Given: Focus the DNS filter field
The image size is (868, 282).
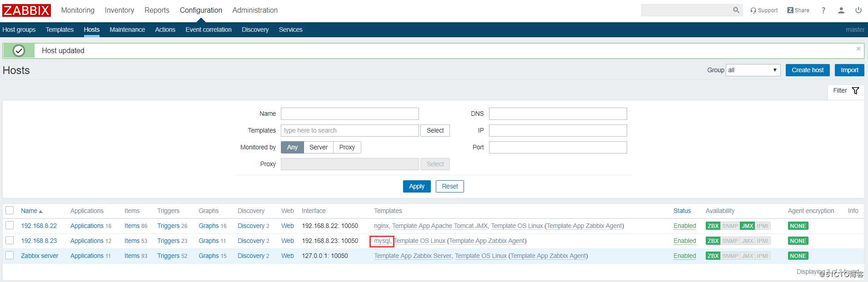Looking at the screenshot, I should click(x=558, y=114).
